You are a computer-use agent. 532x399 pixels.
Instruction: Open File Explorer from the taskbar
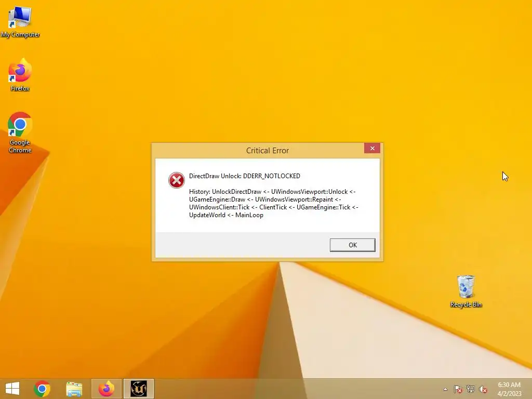pos(74,389)
